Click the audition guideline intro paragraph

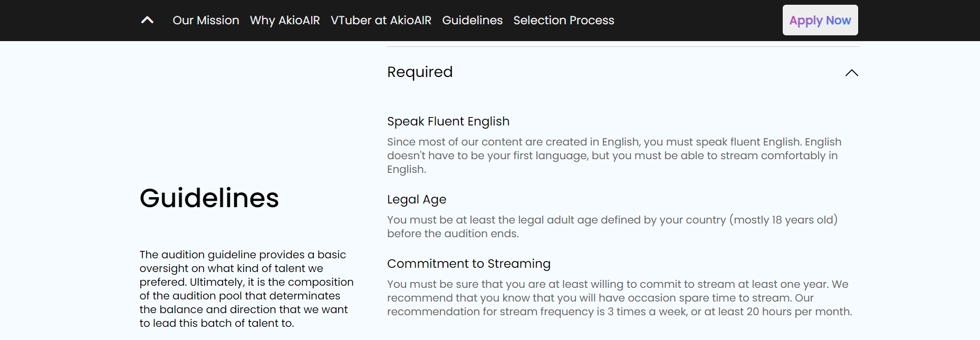point(246,289)
